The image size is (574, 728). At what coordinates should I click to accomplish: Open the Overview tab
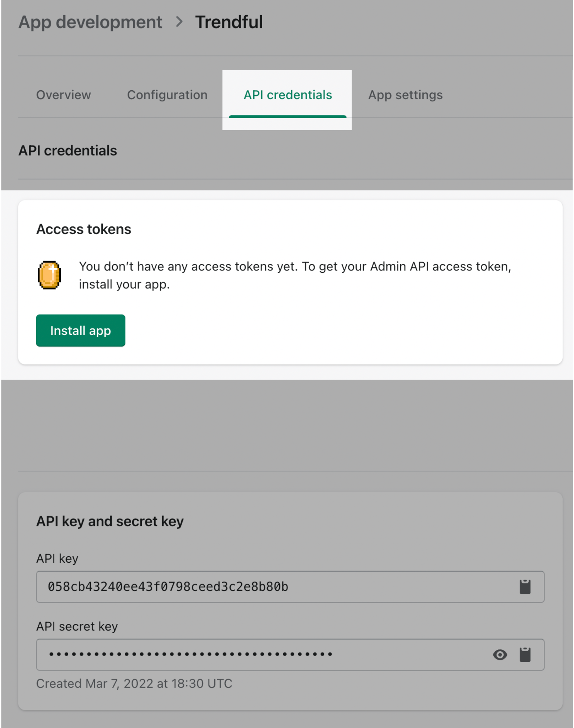coord(64,95)
